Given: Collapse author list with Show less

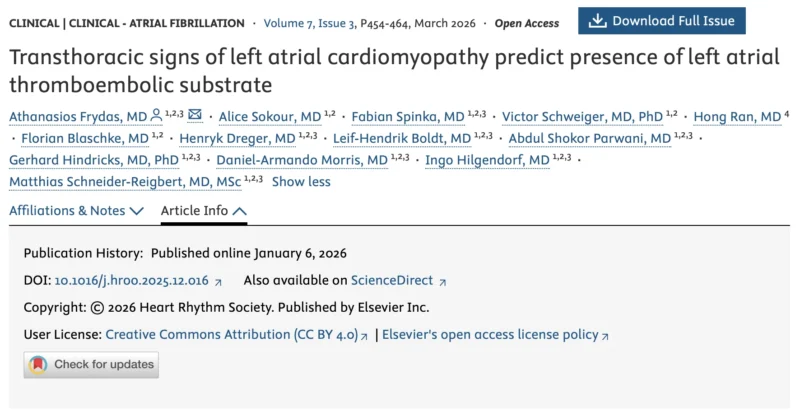Looking at the screenshot, I should [301, 182].
